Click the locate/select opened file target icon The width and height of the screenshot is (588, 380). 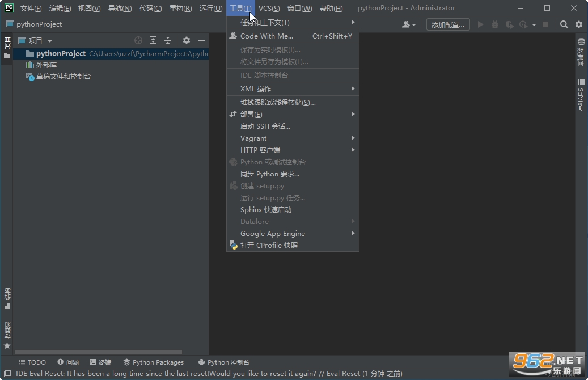[x=138, y=40]
